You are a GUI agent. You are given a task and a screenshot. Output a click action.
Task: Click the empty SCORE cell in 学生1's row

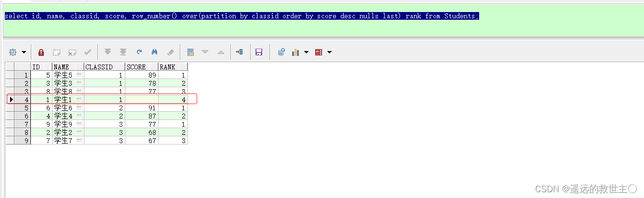[x=142, y=99]
